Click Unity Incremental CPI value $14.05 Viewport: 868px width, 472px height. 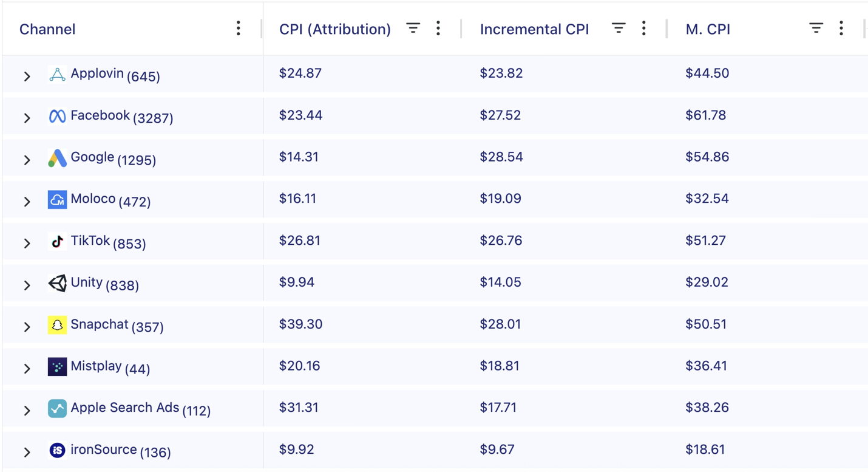pos(501,282)
